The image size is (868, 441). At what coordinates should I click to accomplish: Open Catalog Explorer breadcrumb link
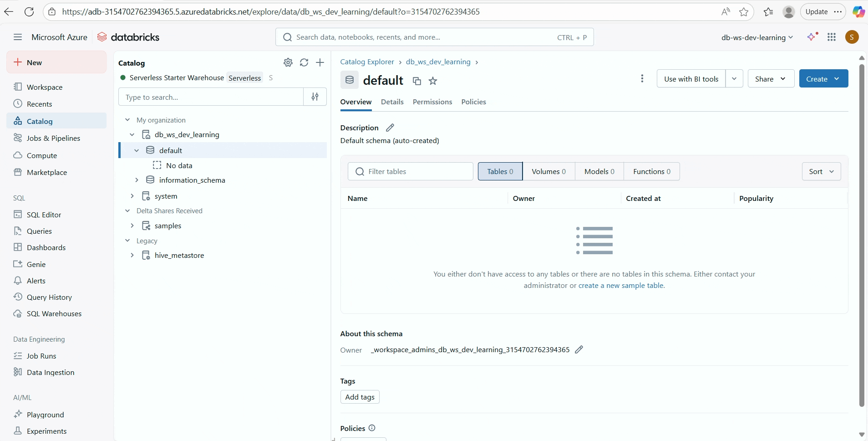367,62
